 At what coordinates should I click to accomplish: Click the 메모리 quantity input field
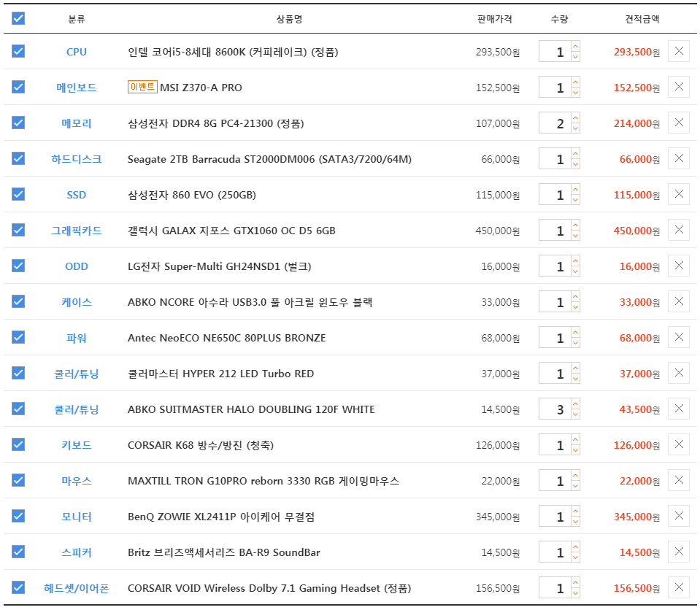[x=555, y=123]
